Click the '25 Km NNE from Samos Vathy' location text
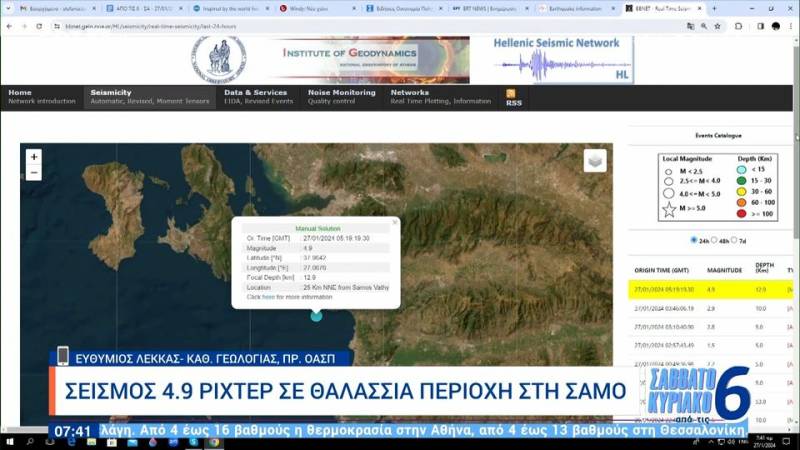The height and width of the screenshot is (450, 800). pyautogui.click(x=346, y=288)
